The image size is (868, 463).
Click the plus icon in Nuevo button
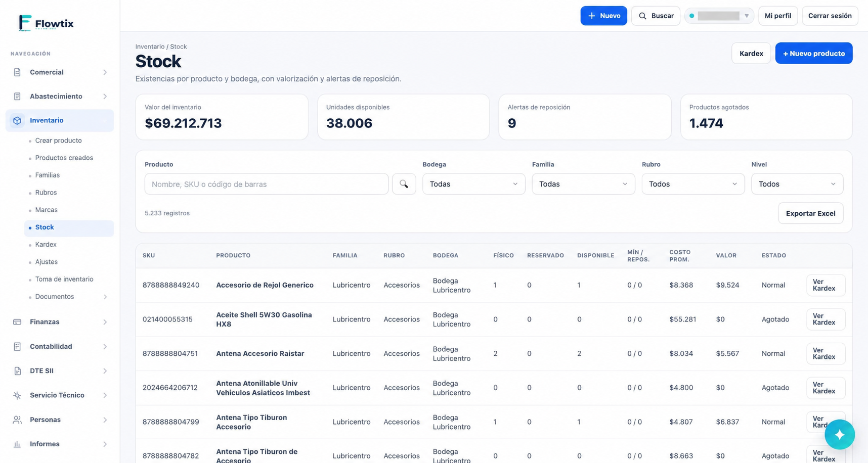592,16
